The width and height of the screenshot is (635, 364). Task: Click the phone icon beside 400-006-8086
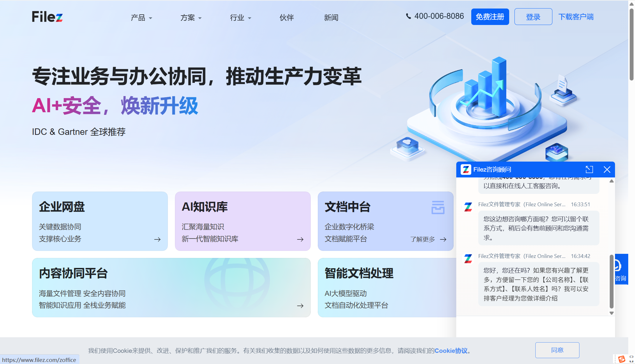point(409,16)
